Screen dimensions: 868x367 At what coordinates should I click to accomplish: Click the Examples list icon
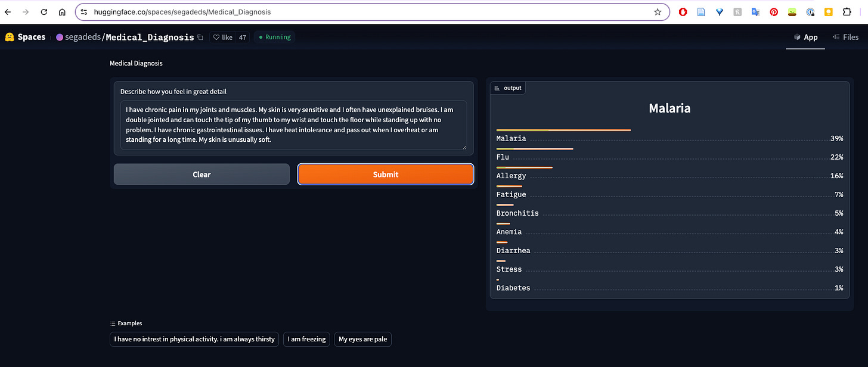coord(113,324)
